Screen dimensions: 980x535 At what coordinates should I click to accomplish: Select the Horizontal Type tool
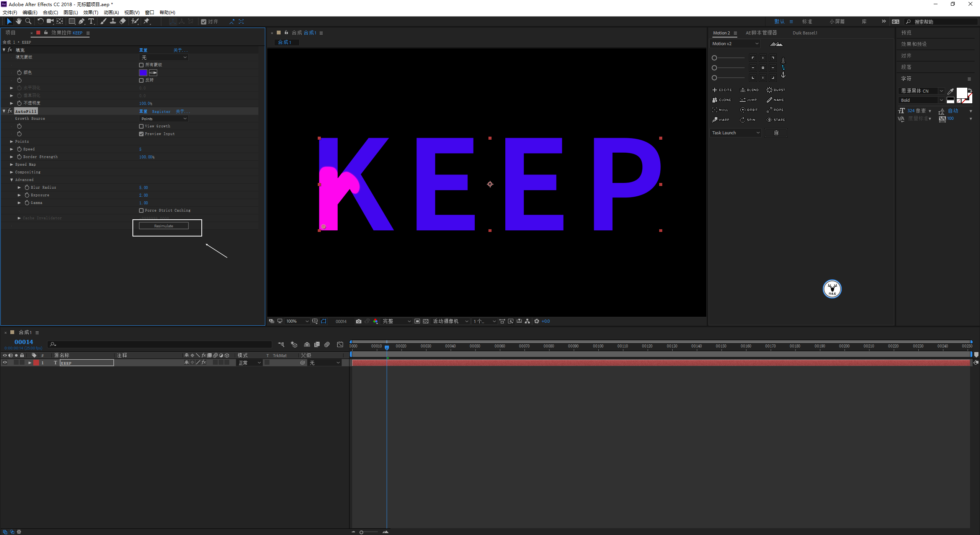tap(91, 21)
